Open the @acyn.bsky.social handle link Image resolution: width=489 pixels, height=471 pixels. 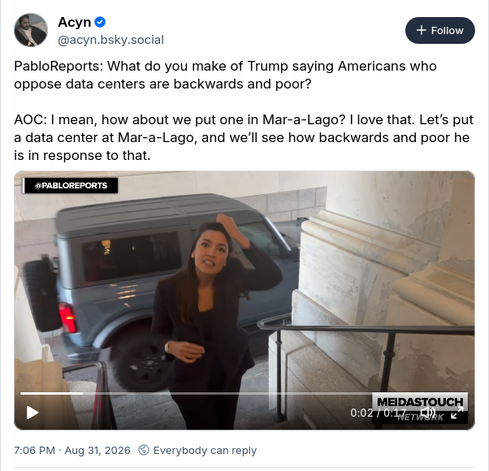pyautogui.click(x=111, y=40)
